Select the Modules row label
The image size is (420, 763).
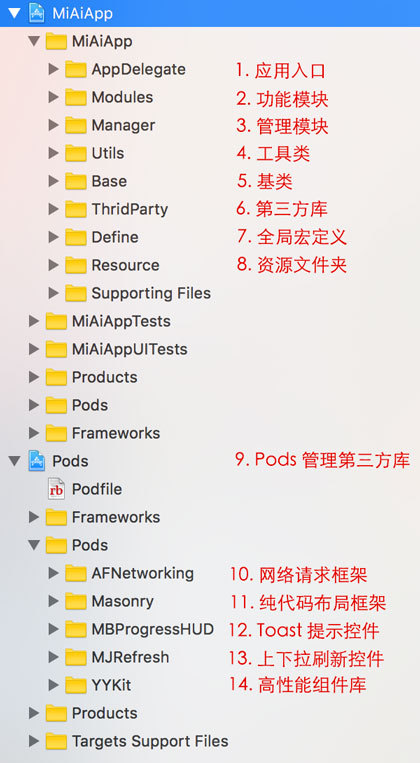123,97
